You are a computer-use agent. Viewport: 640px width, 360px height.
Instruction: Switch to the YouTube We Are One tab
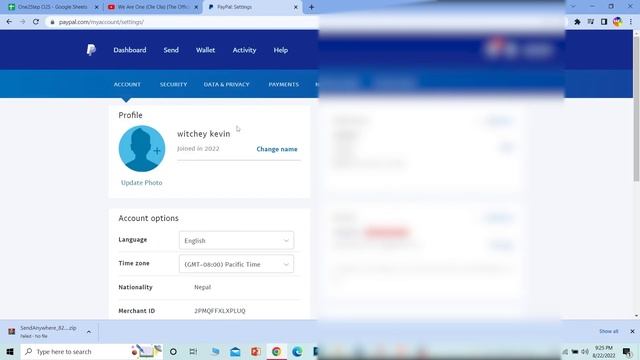[x=152, y=7]
